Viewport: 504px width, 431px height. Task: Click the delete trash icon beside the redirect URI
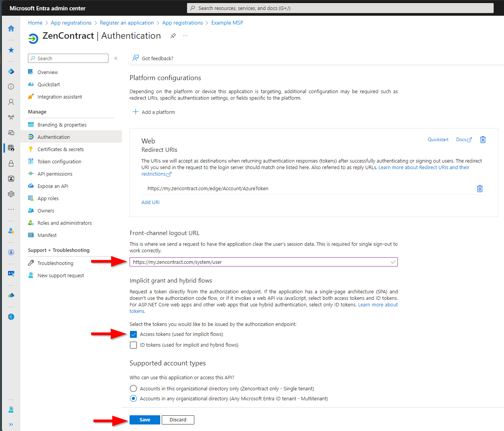479,188
